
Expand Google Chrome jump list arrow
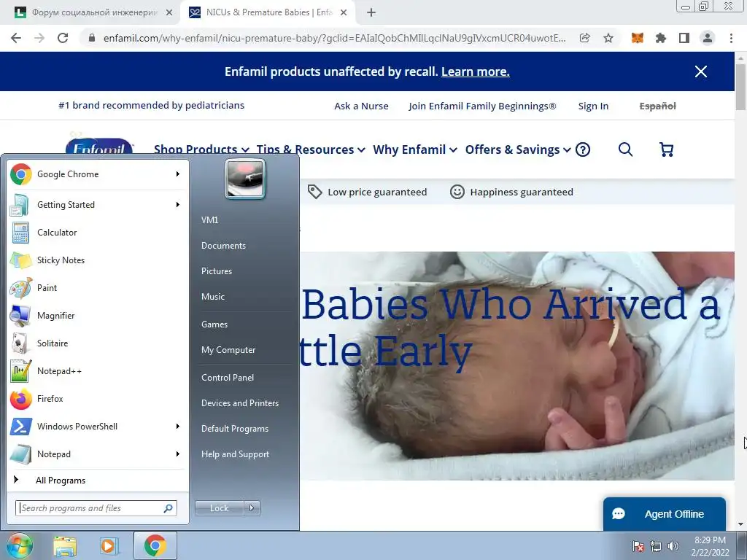pyautogui.click(x=178, y=174)
